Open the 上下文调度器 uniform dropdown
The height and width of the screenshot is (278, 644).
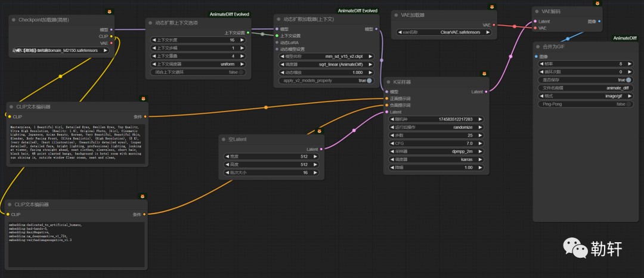click(199, 64)
